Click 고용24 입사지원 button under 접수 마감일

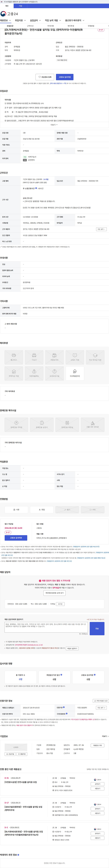[16, 538]
